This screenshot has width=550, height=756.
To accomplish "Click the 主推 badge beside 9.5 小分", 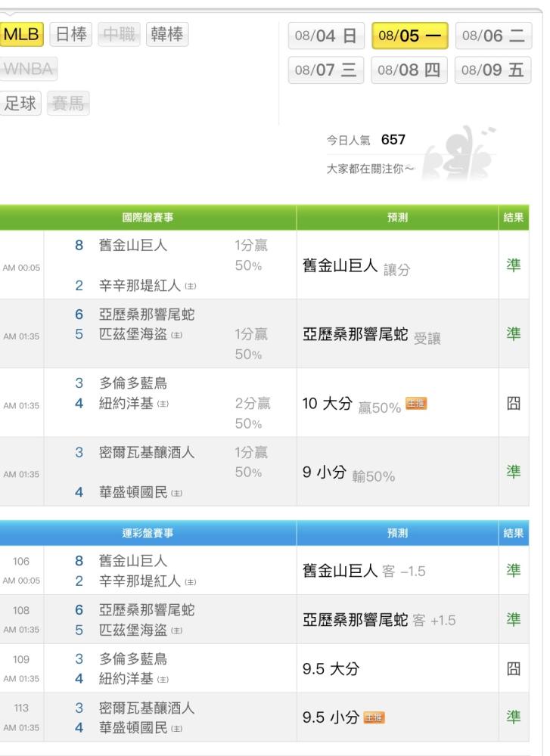I will (374, 718).
